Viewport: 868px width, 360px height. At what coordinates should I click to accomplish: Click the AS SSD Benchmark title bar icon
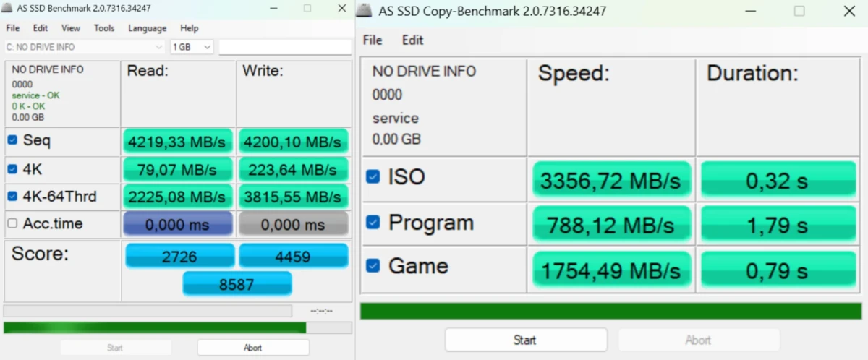[8, 8]
